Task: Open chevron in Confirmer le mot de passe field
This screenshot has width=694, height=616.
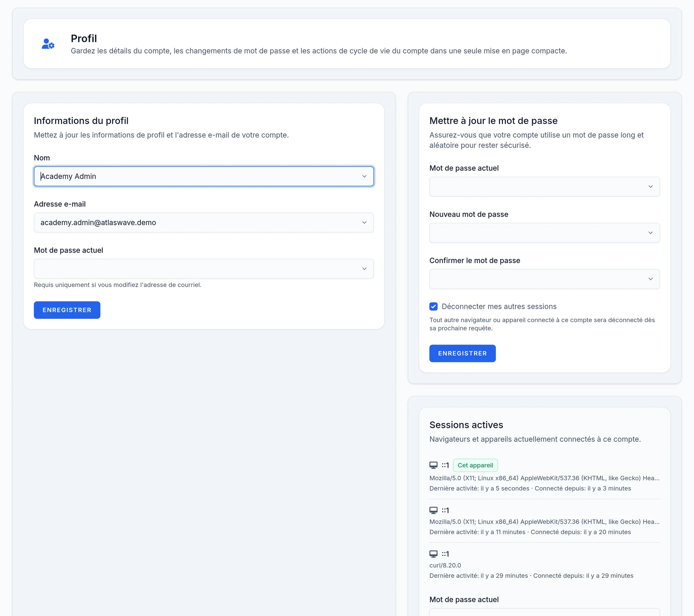Action: tap(651, 279)
